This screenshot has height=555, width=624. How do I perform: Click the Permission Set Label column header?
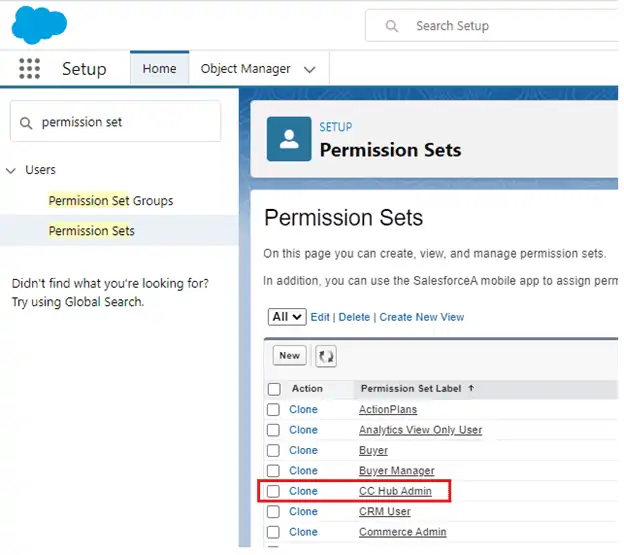411,389
